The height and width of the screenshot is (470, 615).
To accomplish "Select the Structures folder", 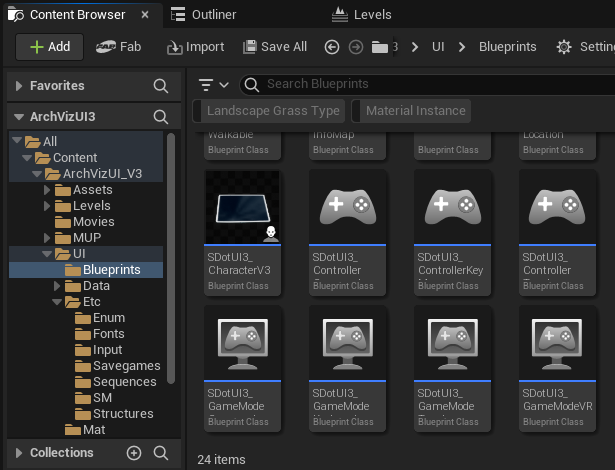I will coord(114,414).
